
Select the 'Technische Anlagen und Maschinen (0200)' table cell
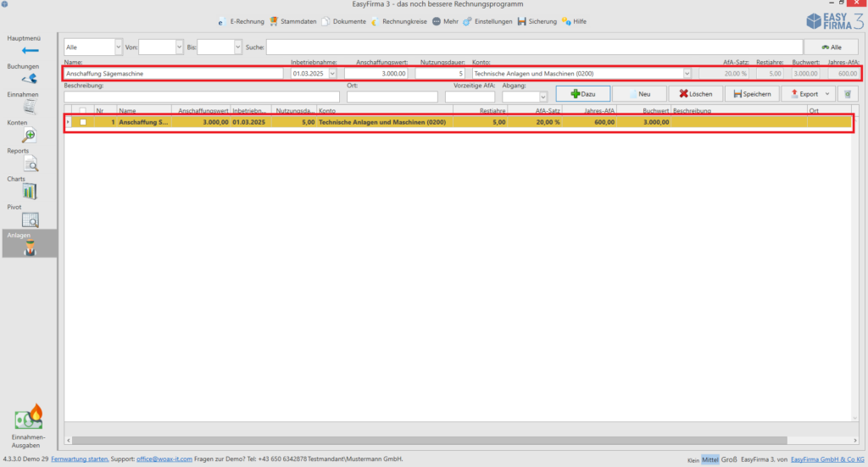click(x=385, y=122)
